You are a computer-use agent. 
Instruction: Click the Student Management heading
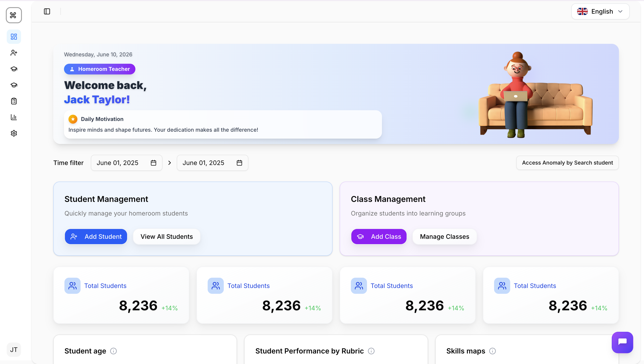[106, 199]
